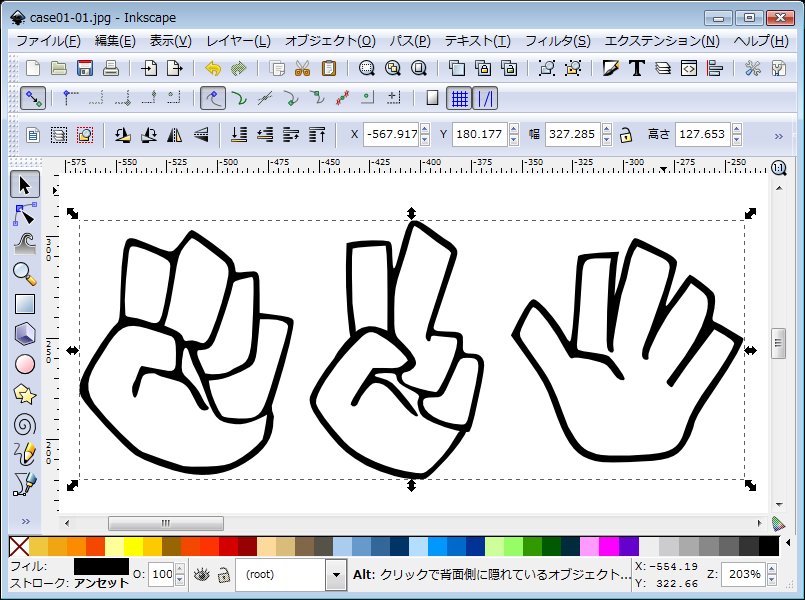Select the no-color X swatch
Viewport: 805px width, 600px height.
pyautogui.click(x=19, y=546)
